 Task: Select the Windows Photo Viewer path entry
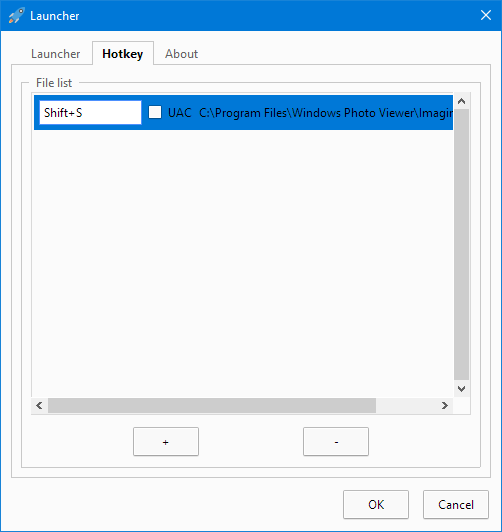(x=326, y=113)
